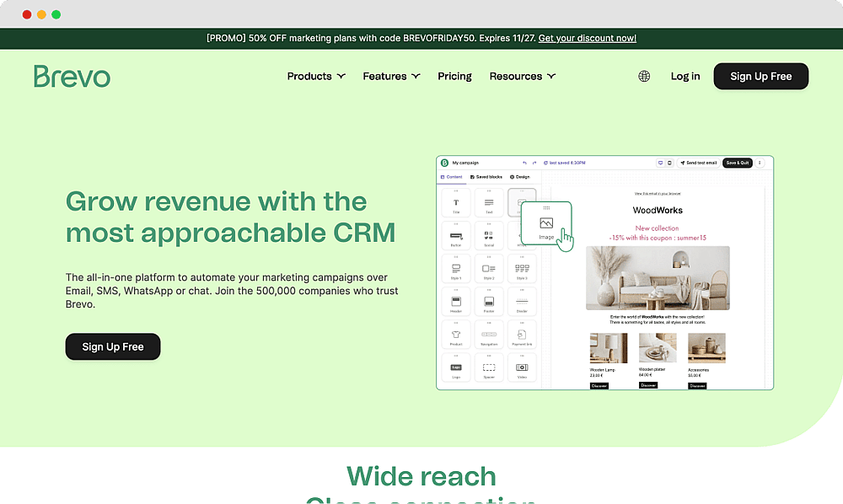
Task: Click the My campaign title text
Action: 465,163
